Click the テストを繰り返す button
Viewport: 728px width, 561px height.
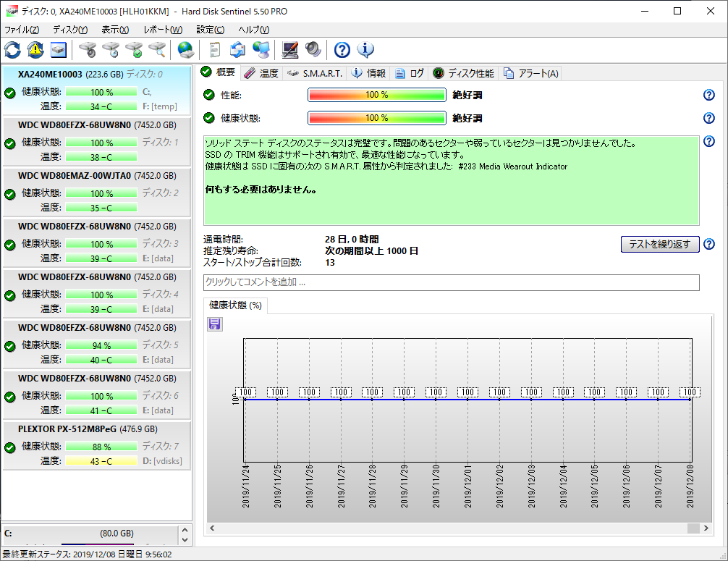click(660, 244)
